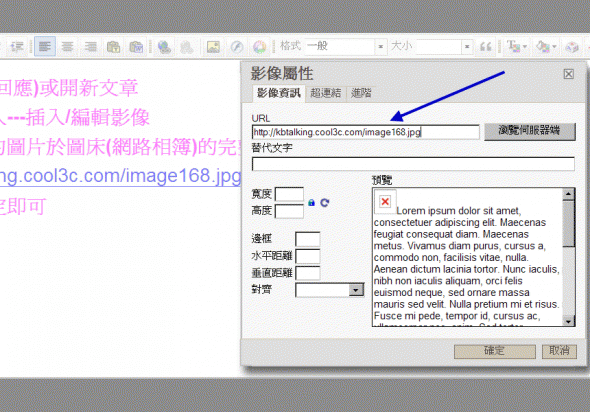Toggle the lock ratio padlock icon
The image size is (590, 412).
click(311, 202)
